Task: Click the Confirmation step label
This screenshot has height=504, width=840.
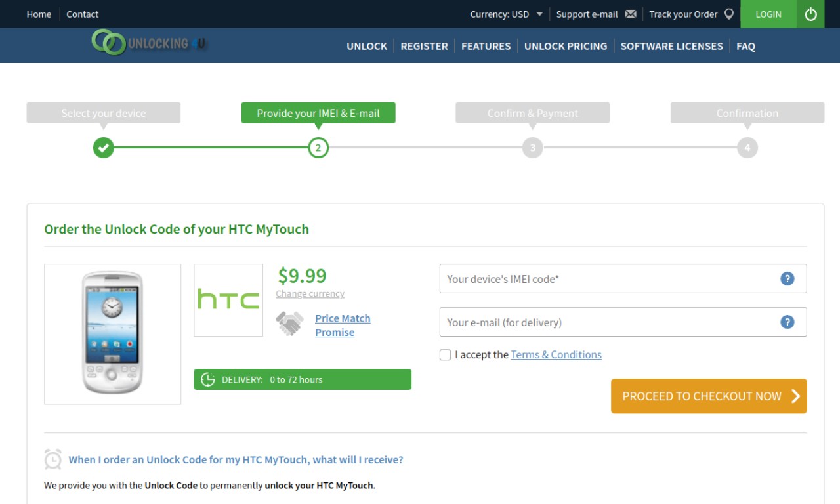Action: click(x=747, y=113)
